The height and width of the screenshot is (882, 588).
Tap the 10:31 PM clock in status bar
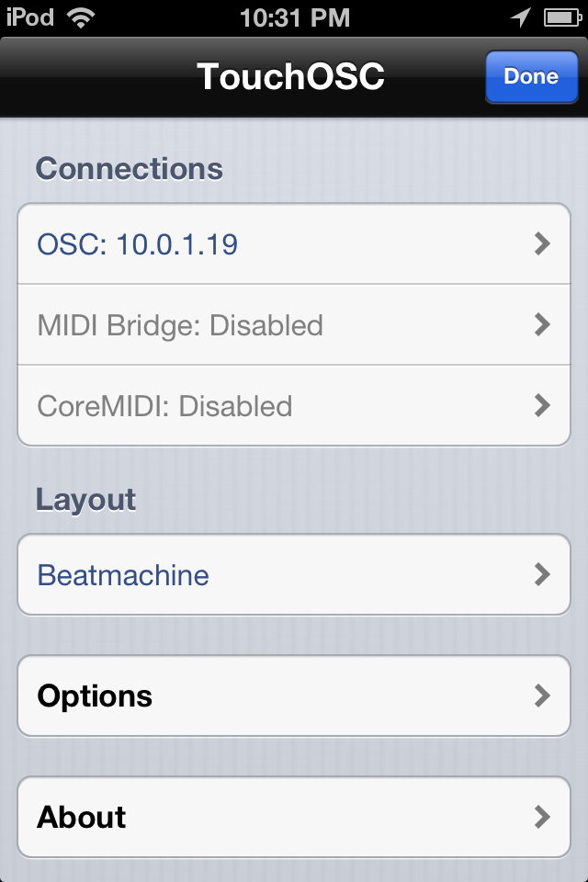click(x=294, y=17)
